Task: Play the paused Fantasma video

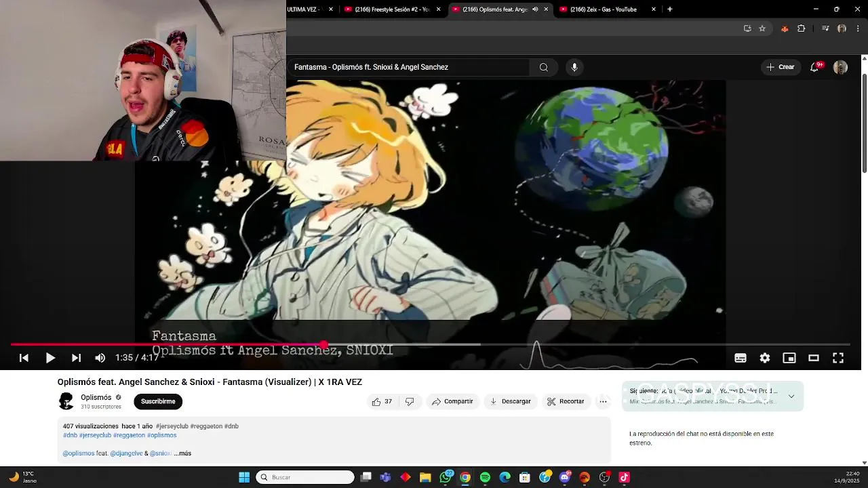Action: coord(50,358)
